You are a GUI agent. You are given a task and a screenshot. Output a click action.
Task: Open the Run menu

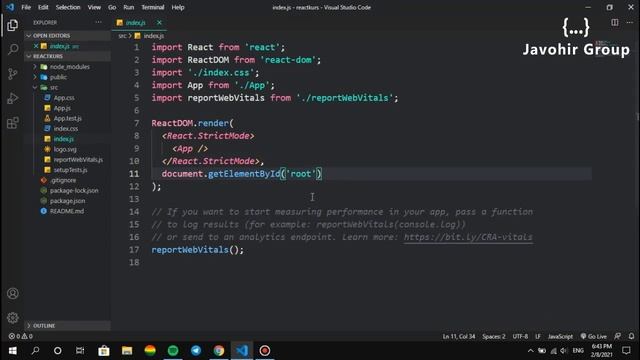coord(129,7)
